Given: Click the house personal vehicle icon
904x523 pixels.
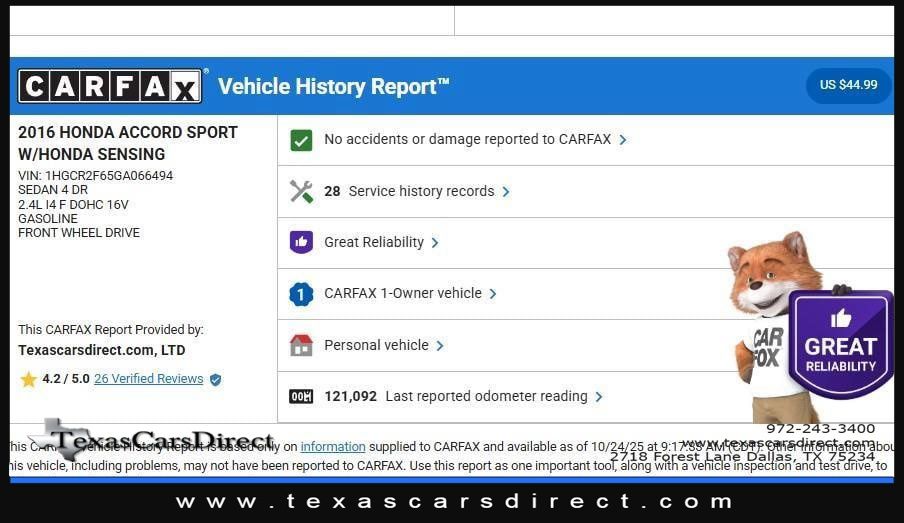Looking at the screenshot, I should click(x=301, y=345).
